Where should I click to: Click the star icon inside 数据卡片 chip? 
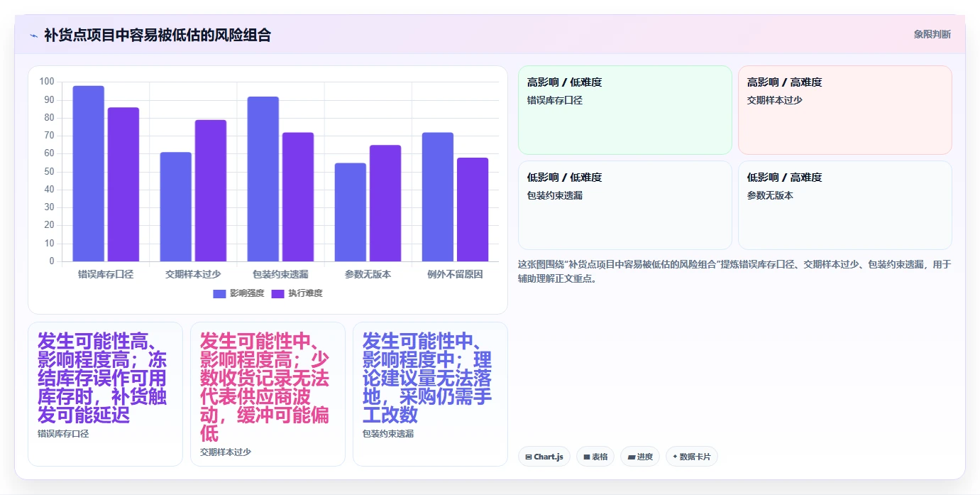675,457
